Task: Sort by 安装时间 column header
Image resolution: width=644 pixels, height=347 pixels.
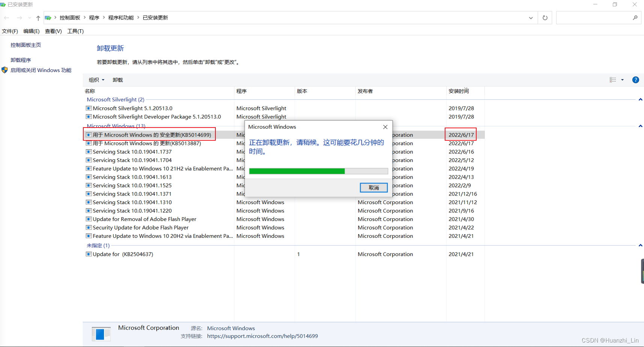Action: [465, 91]
